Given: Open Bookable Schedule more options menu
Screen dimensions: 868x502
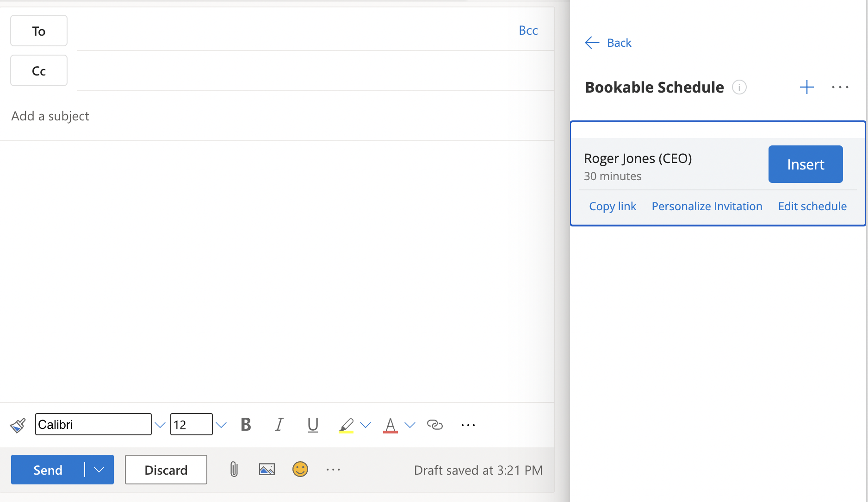Looking at the screenshot, I should (x=840, y=87).
